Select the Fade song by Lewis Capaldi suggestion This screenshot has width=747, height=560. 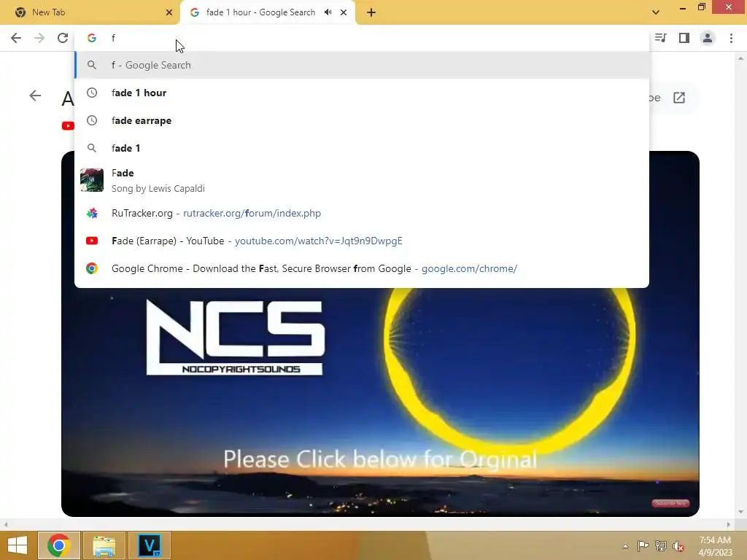tap(362, 181)
